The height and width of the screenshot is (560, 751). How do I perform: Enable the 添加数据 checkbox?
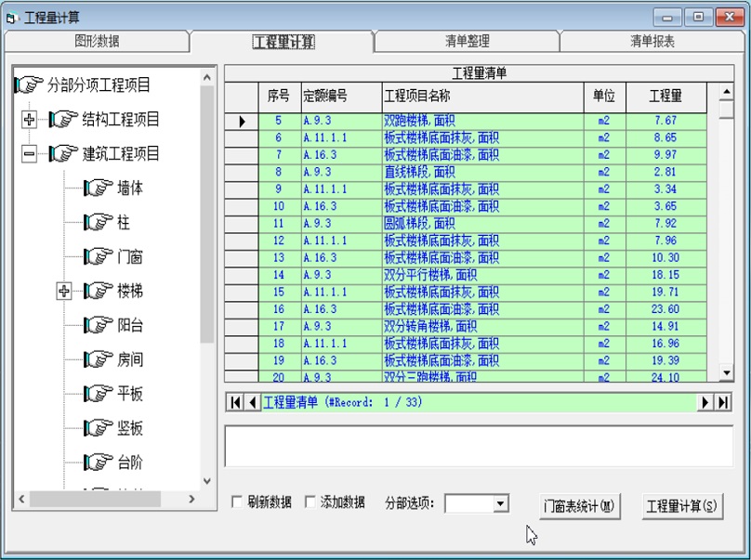point(310,501)
